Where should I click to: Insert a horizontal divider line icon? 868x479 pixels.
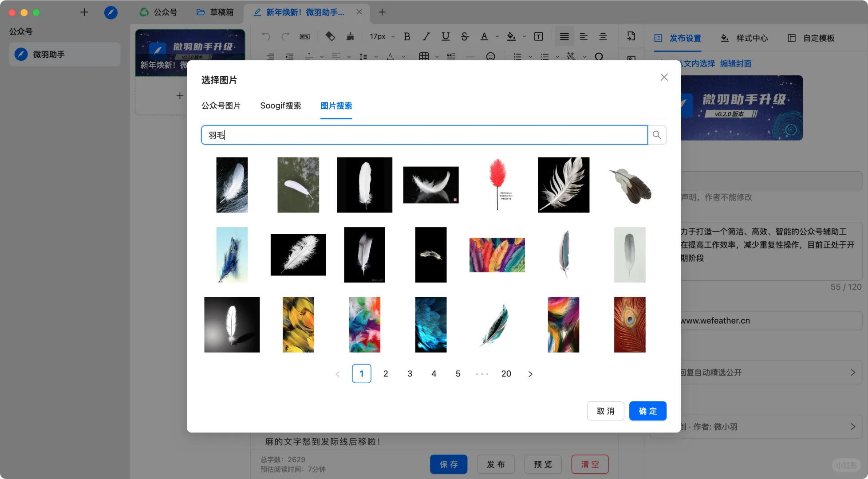point(471,56)
